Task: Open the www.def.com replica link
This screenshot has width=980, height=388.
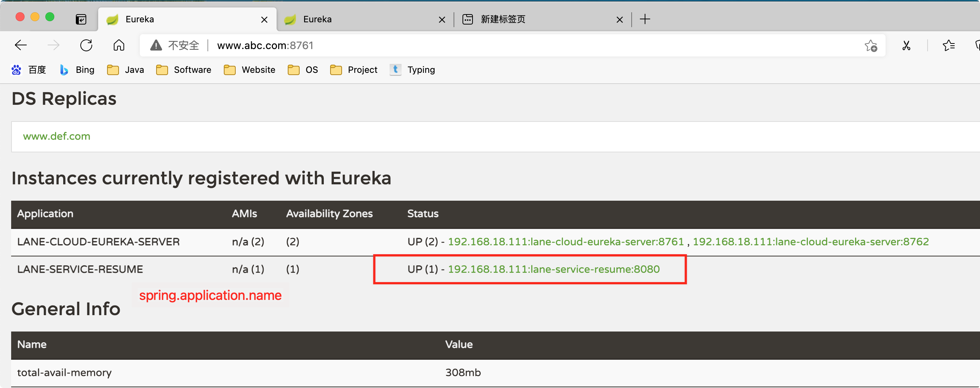Action: (x=57, y=136)
